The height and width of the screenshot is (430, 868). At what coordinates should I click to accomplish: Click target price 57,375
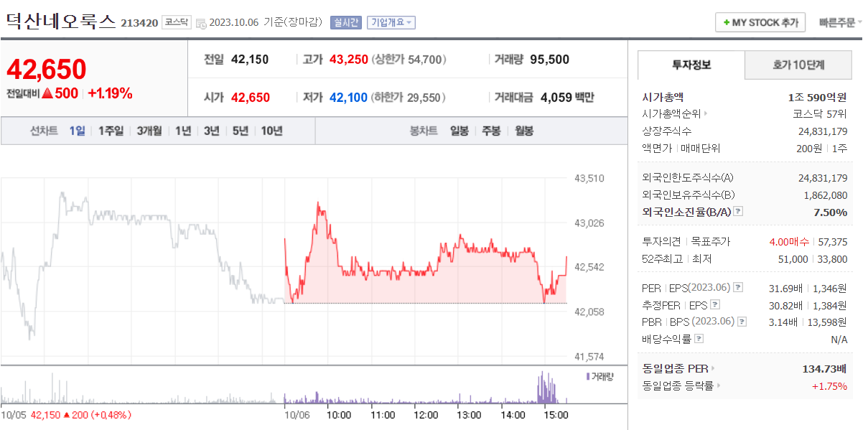[832, 242]
